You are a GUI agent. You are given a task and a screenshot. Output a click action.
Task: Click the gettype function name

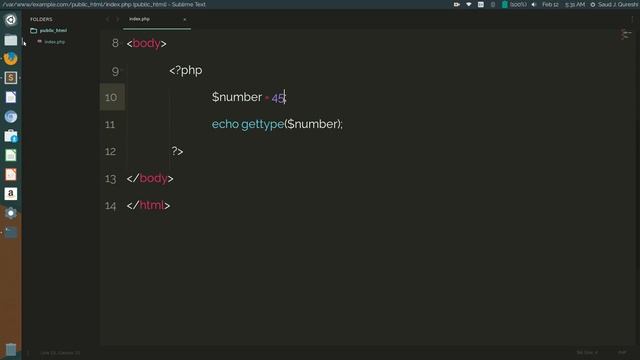click(x=262, y=124)
